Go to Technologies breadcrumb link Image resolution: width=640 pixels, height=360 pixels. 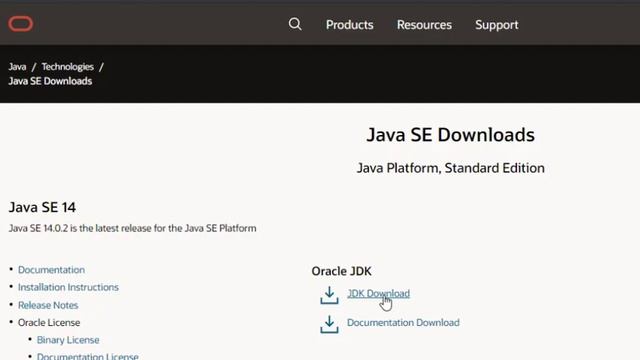point(67,67)
